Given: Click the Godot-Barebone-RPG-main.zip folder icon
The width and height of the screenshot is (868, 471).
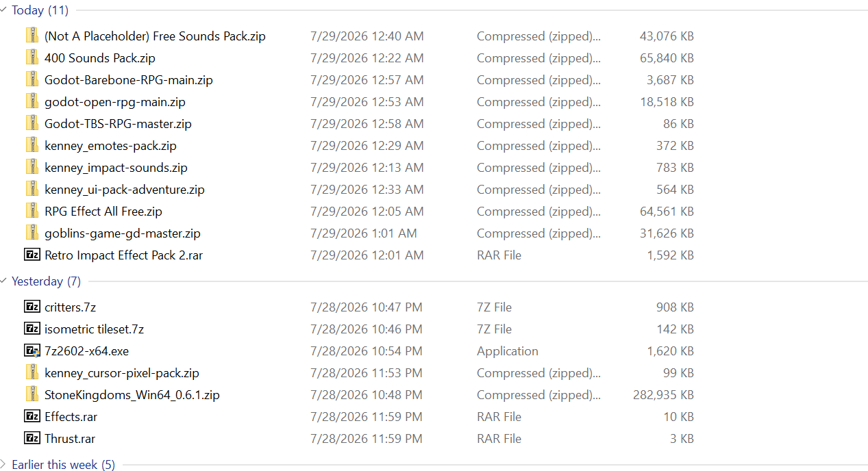Looking at the screenshot, I should click(x=32, y=79).
